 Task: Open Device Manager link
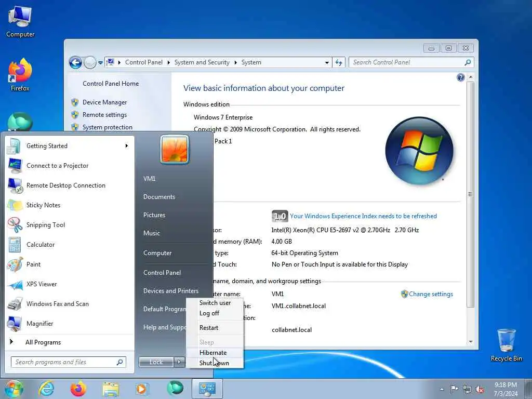pyautogui.click(x=104, y=102)
